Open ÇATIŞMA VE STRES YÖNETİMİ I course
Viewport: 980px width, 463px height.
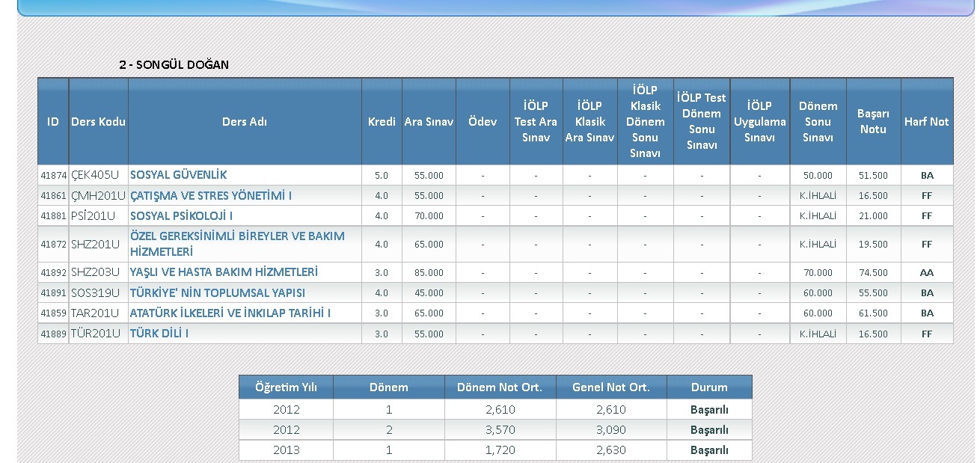click(x=211, y=195)
